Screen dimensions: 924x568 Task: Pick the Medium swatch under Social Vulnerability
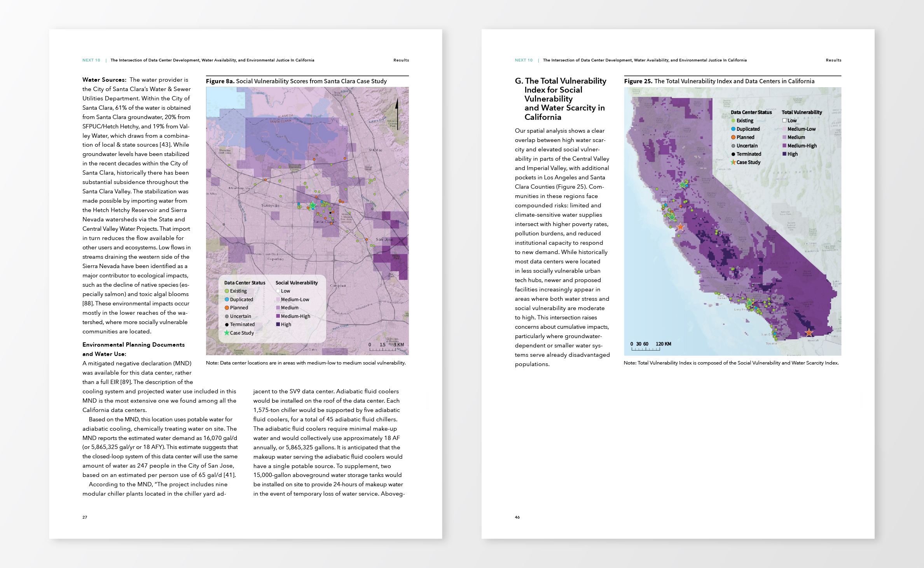pyautogui.click(x=278, y=308)
